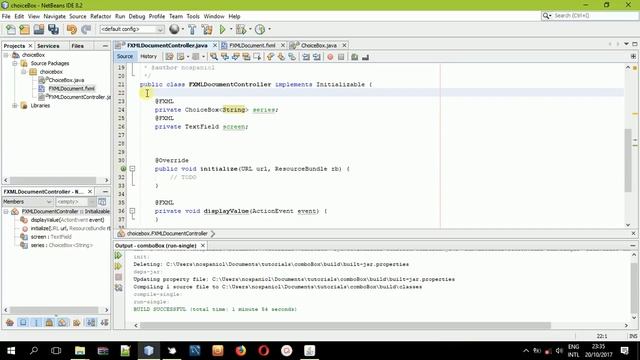Click the Shift Line Left icon
The width and height of the screenshot is (640, 360).
(306, 57)
